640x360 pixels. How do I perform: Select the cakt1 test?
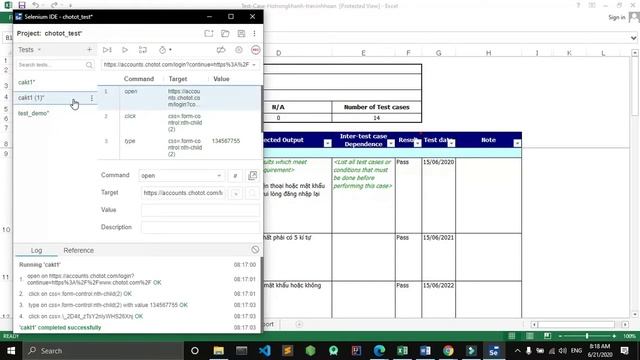(56, 82)
